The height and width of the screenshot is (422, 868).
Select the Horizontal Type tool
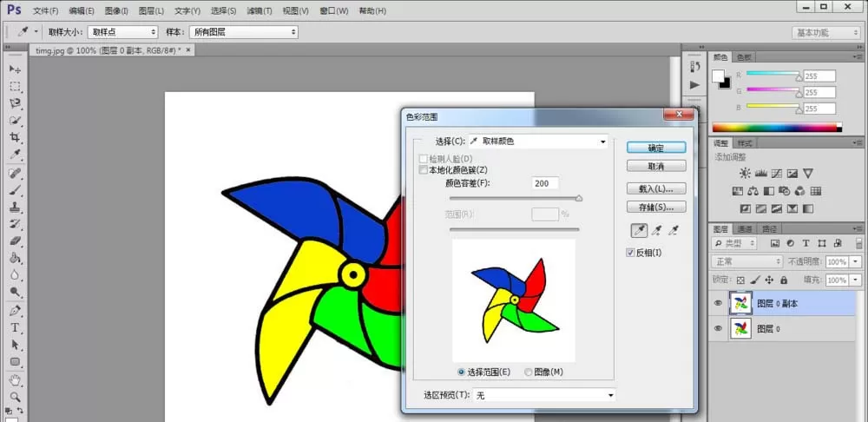click(x=15, y=328)
